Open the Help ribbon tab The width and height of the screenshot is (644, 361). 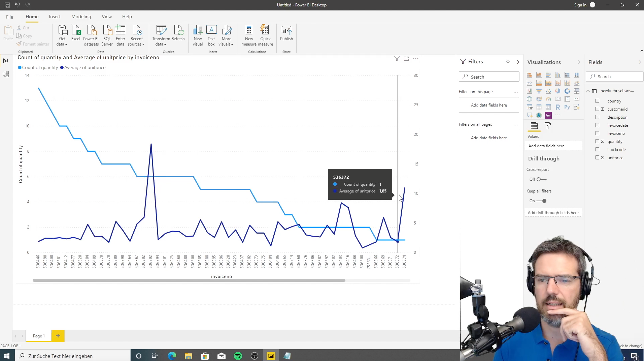[127, 17]
